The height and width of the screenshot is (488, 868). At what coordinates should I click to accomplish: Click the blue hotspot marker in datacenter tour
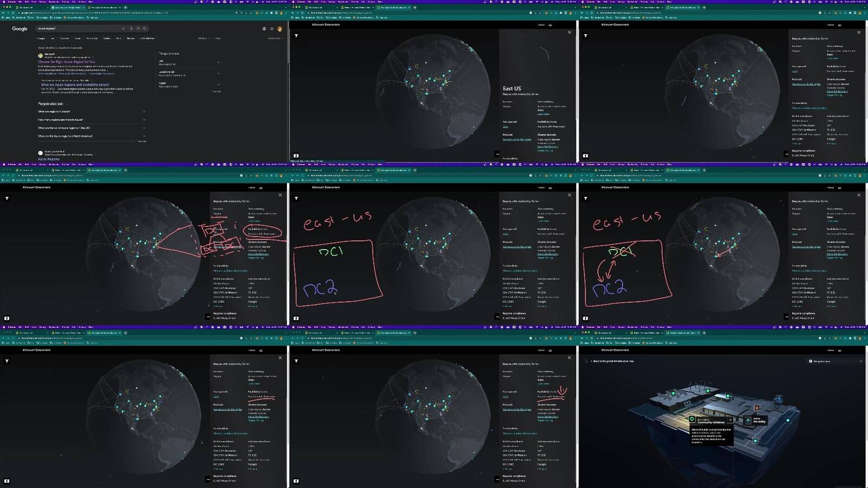(x=779, y=399)
